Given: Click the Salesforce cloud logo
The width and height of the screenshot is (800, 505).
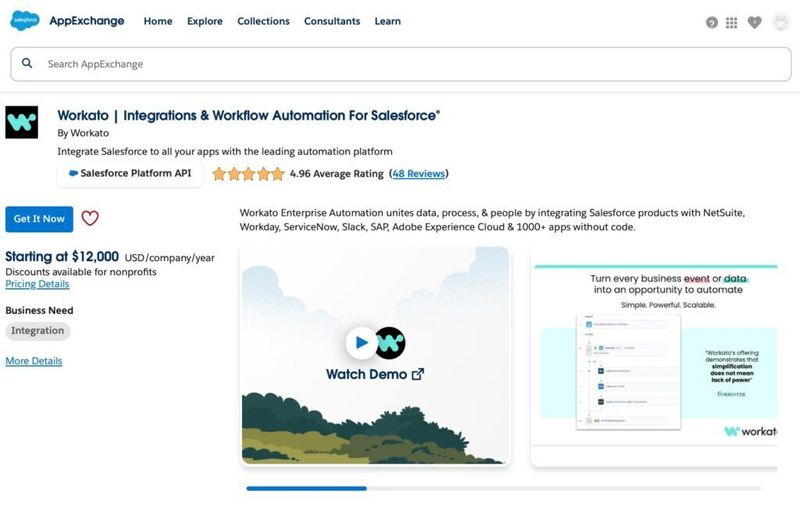Looking at the screenshot, I should point(24,20).
